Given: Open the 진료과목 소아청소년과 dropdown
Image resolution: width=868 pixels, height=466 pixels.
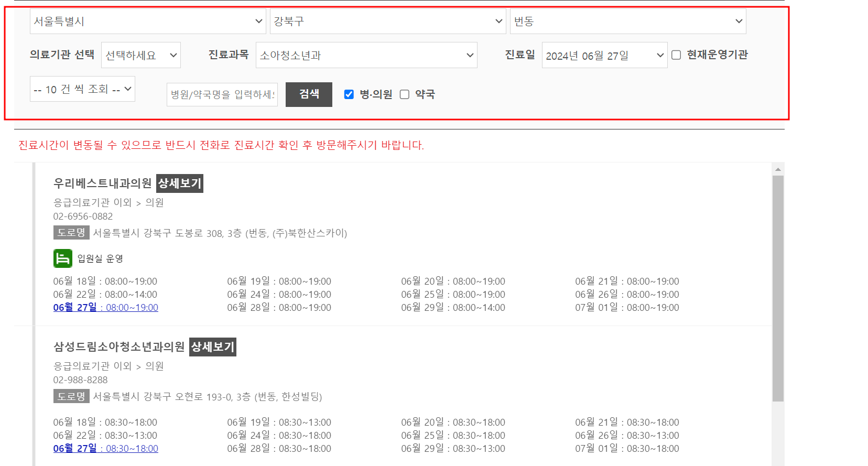Looking at the screenshot, I should tap(366, 55).
